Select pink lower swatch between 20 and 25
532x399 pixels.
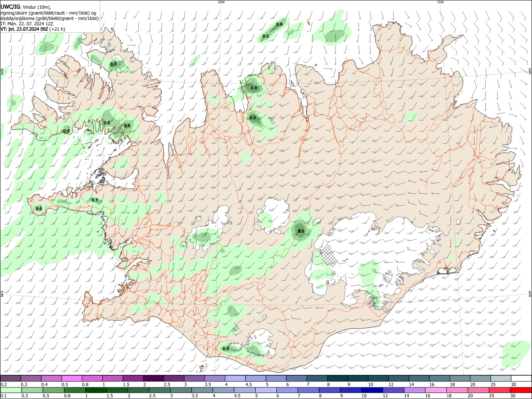coord(478,390)
